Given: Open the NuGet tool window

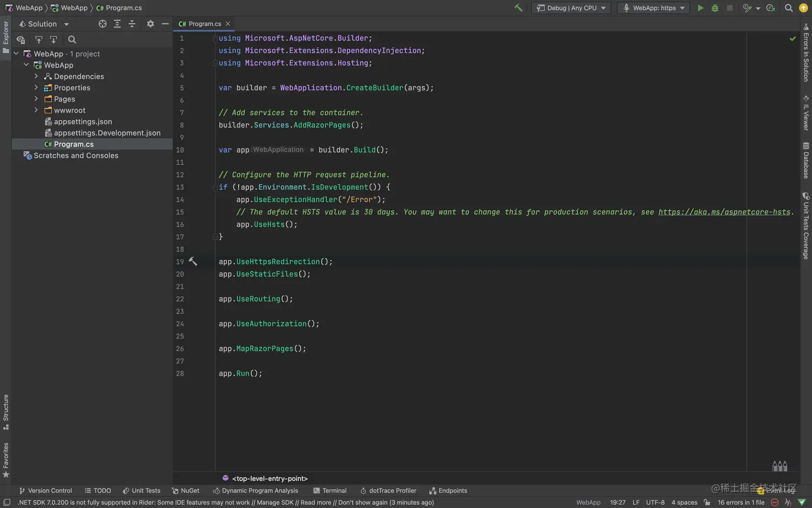Looking at the screenshot, I should (x=185, y=490).
